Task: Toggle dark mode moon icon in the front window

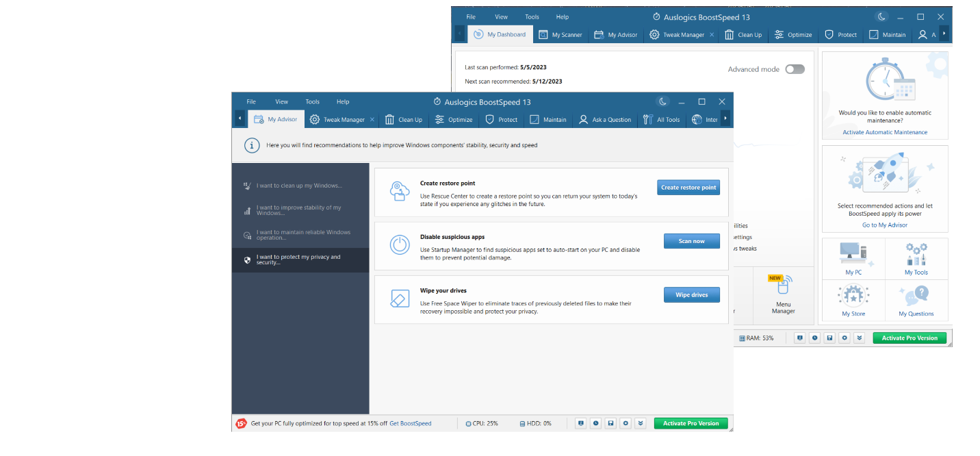Action: [662, 101]
